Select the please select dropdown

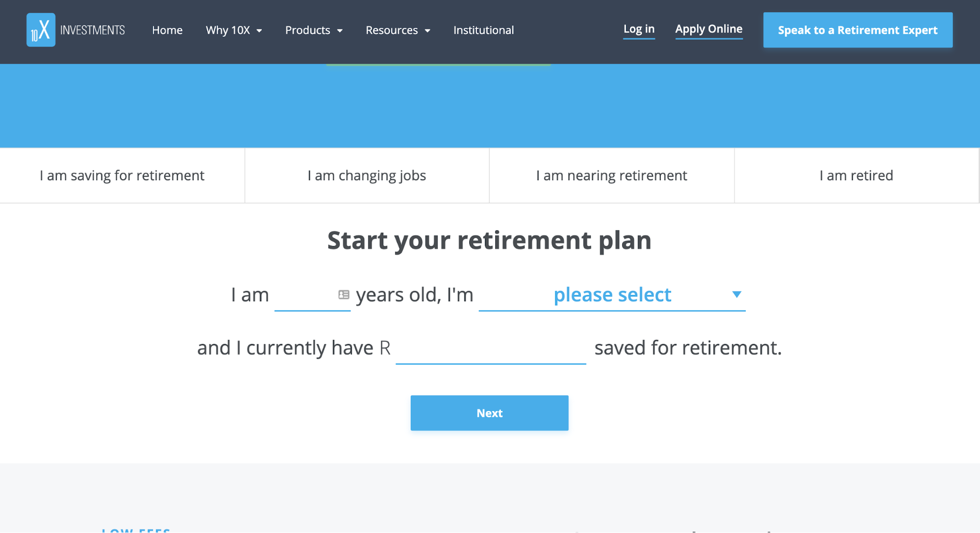click(x=613, y=294)
